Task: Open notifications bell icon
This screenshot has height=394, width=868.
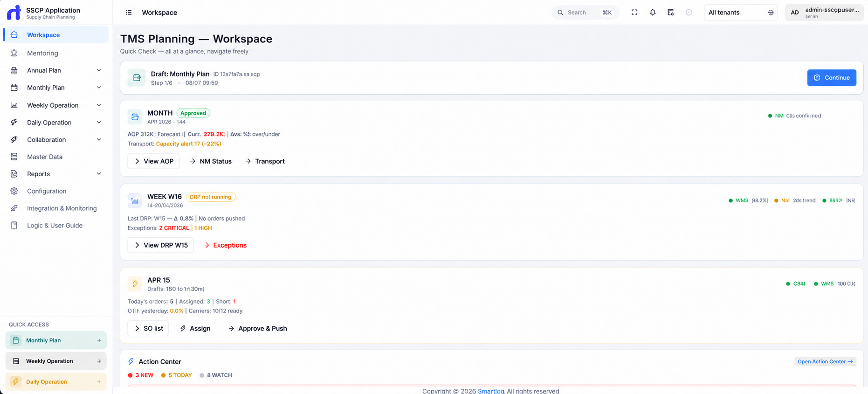Action: coord(653,13)
